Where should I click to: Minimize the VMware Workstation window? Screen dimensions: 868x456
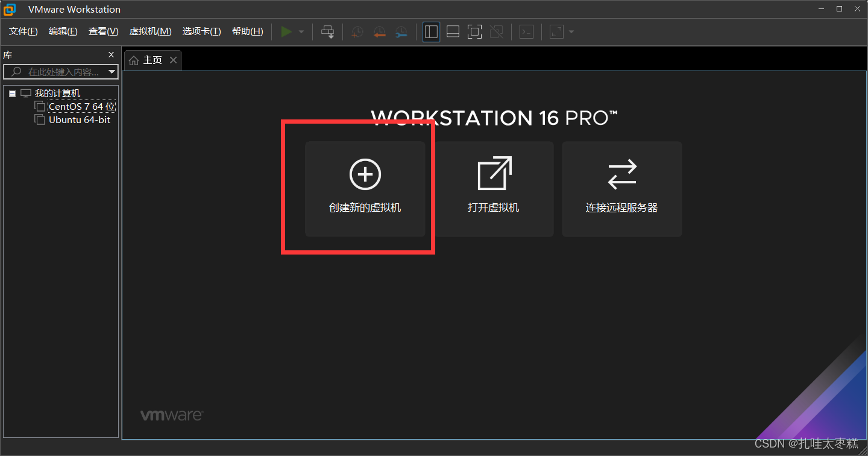[x=821, y=9]
